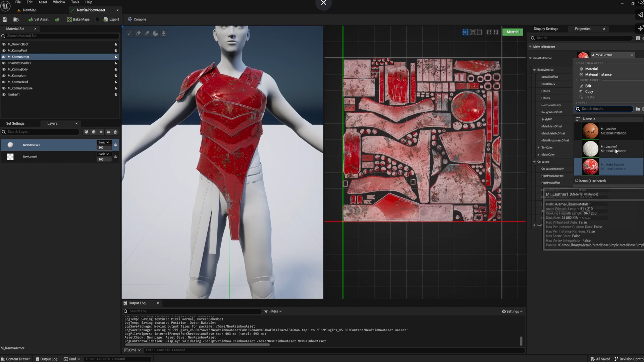
Task: Click the save icon in toolbar
Action: click(5, 19)
